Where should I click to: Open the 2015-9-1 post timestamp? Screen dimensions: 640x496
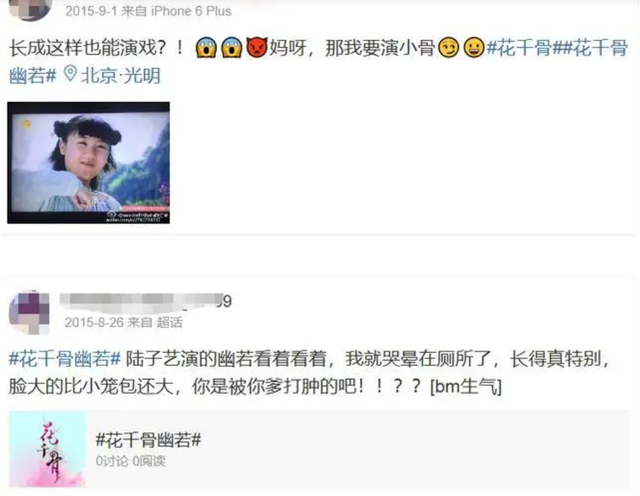(x=91, y=11)
